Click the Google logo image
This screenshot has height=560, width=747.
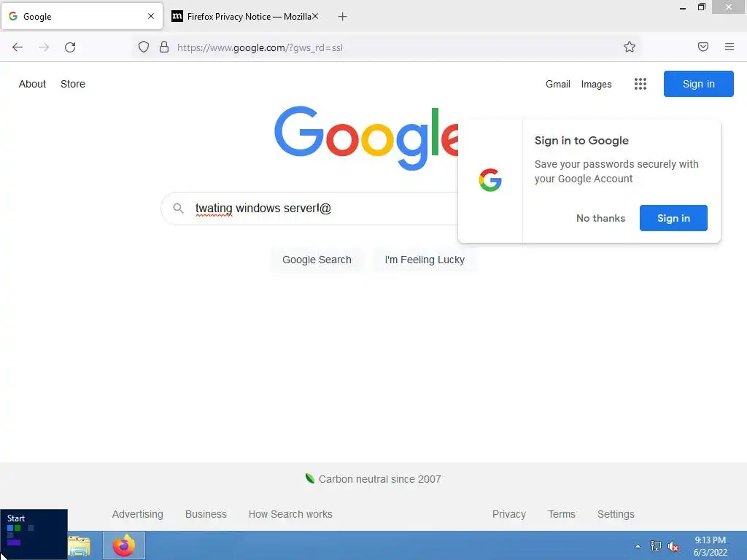[366, 138]
